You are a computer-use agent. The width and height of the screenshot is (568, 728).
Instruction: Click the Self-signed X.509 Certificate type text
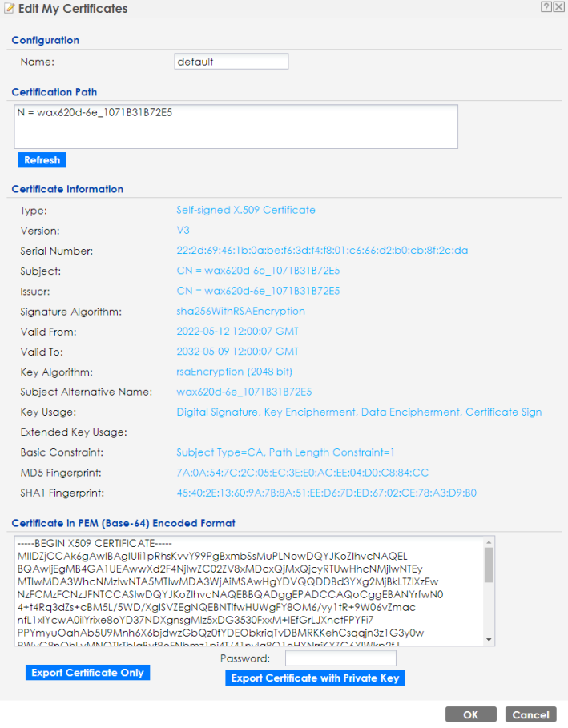click(246, 210)
